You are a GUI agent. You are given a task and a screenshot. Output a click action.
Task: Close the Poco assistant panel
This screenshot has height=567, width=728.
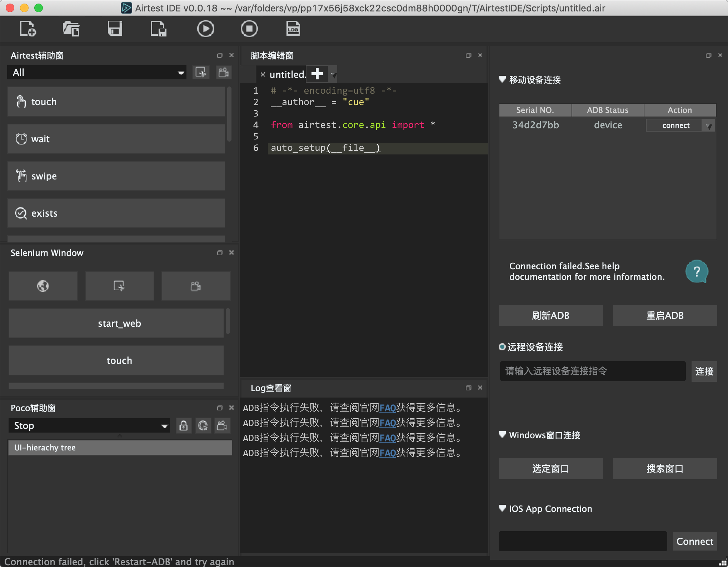[x=231, y=408]
